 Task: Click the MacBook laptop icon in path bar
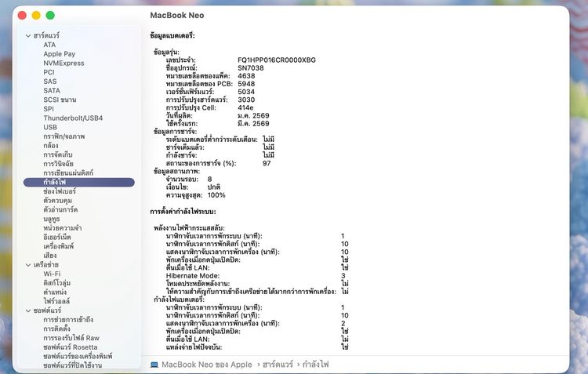pos(154,365)
